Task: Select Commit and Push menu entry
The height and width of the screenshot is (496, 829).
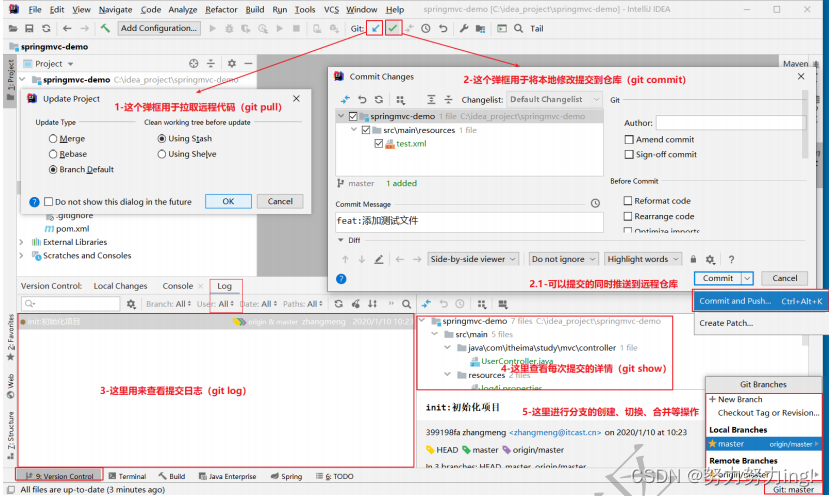Action: (x=760, y=301)
